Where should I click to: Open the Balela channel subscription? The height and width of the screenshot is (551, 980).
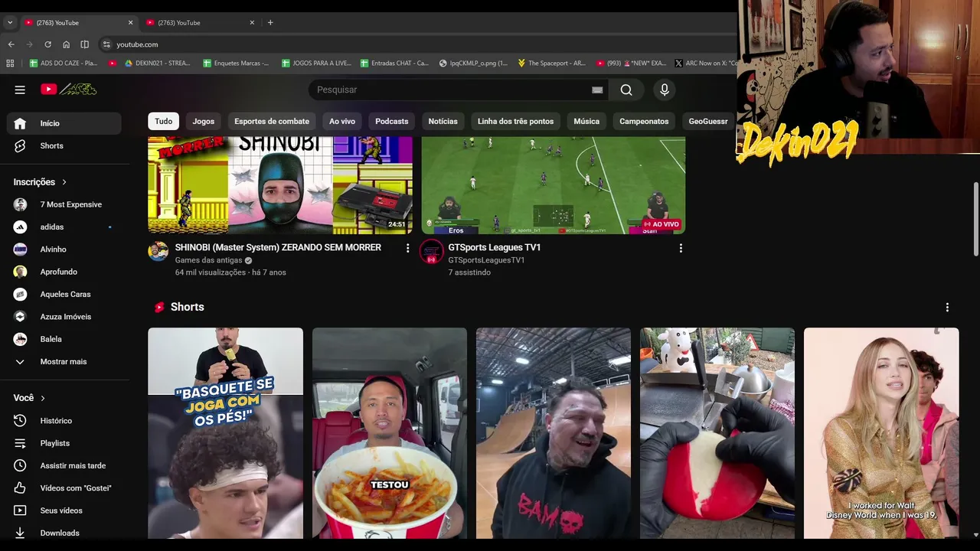pyautogui.click(x=64, y=339)
